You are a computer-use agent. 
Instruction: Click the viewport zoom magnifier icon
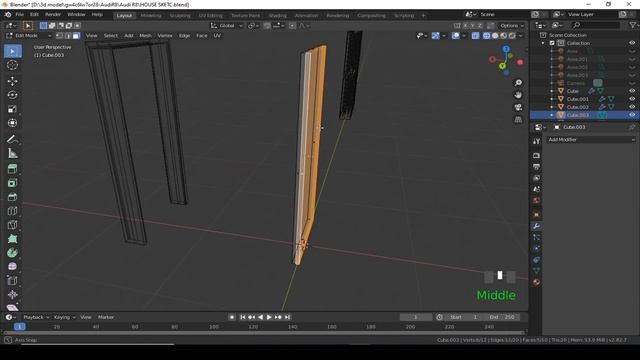click(518, 83)
